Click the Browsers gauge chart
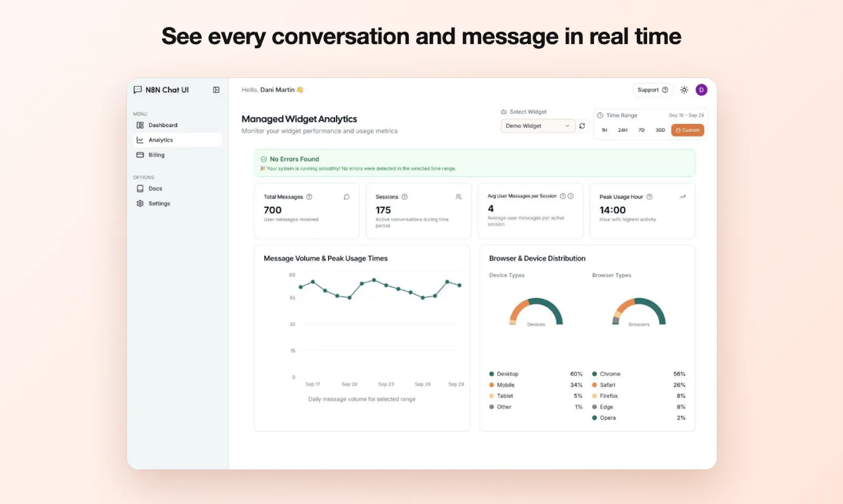 click(639, 312)
